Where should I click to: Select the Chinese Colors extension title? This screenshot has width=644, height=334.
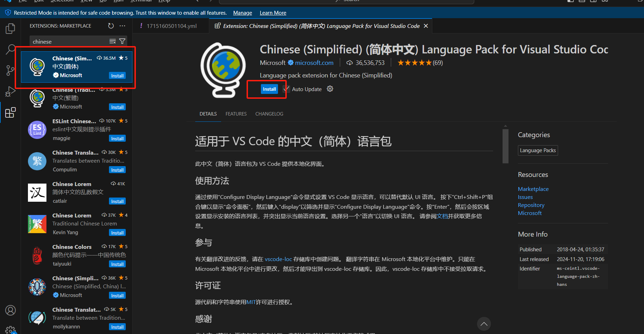pos(72,247)
